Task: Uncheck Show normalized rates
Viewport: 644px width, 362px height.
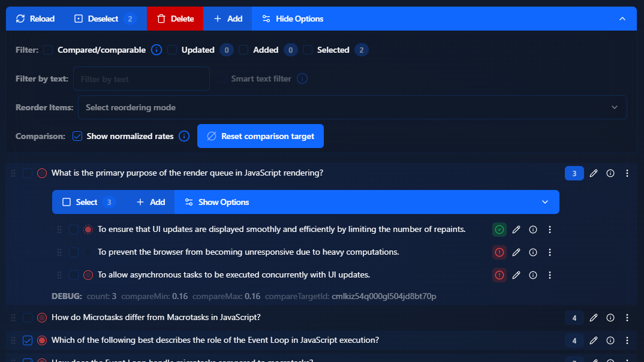Action: [77, 136]
